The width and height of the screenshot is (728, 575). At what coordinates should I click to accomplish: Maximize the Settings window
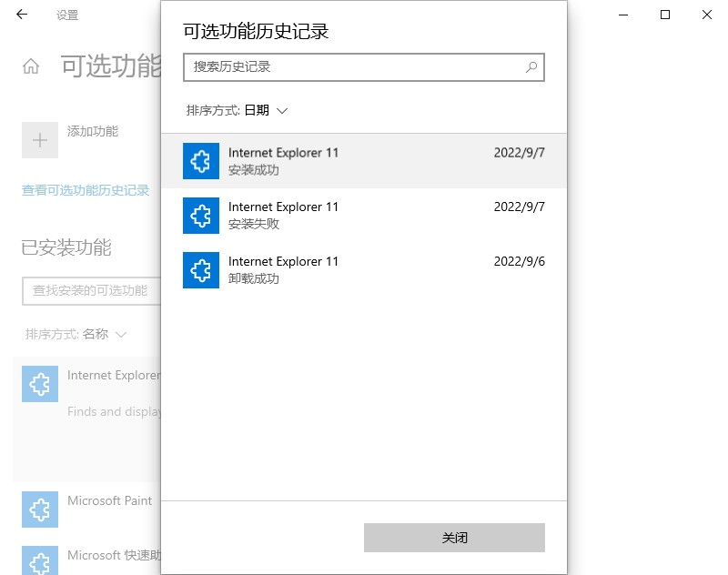(665, 15)
